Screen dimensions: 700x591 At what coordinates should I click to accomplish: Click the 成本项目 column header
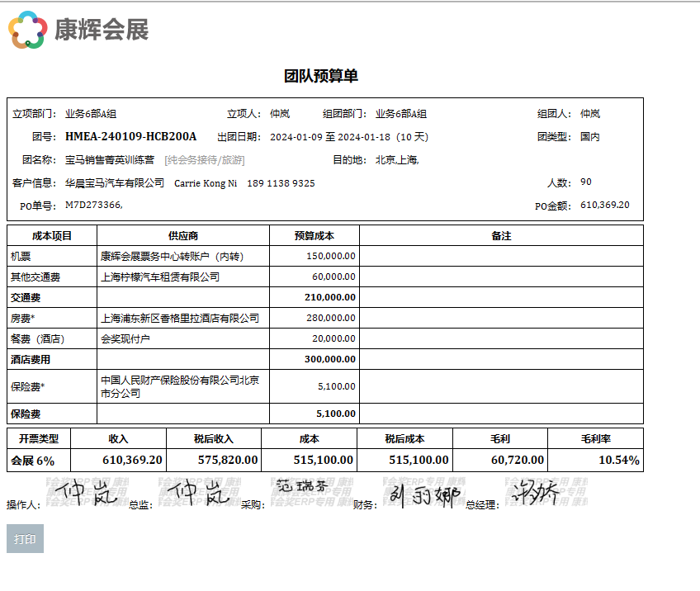pos(52,236)
